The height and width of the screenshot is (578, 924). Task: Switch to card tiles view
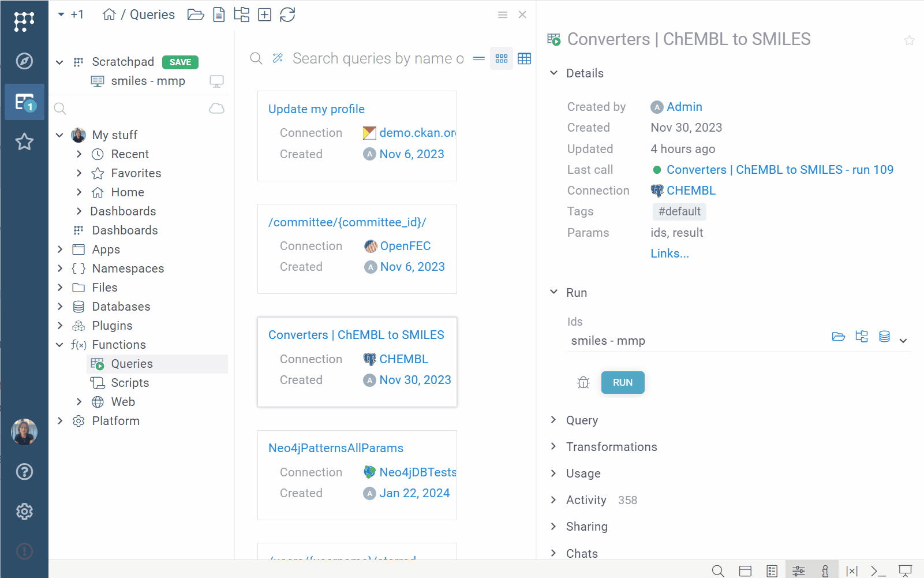coord(502,58)
